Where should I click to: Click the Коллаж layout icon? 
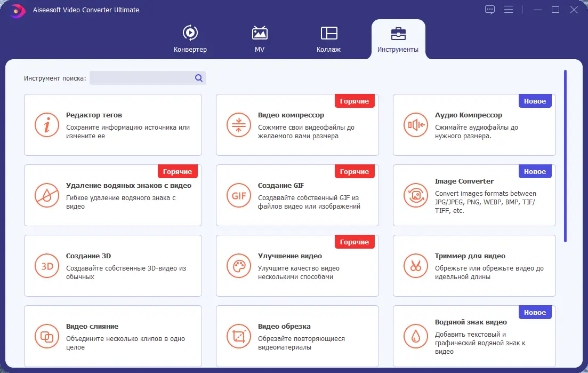pos(329,33)
